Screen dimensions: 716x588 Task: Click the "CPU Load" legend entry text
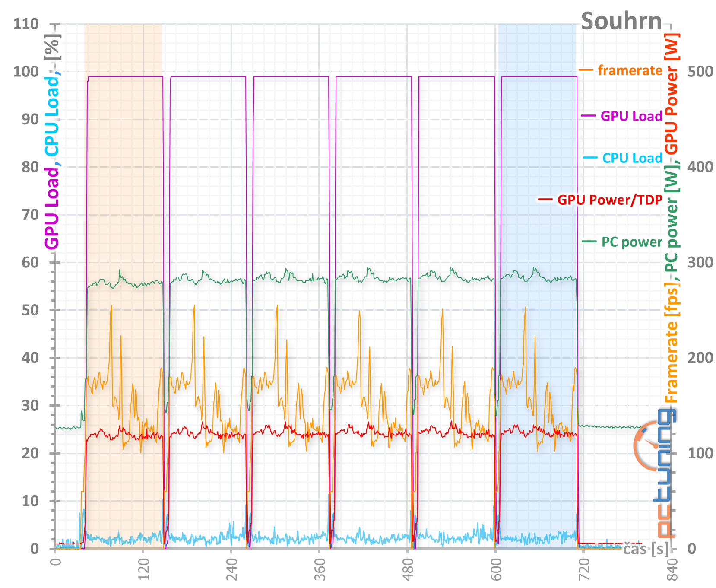[632, 158]
